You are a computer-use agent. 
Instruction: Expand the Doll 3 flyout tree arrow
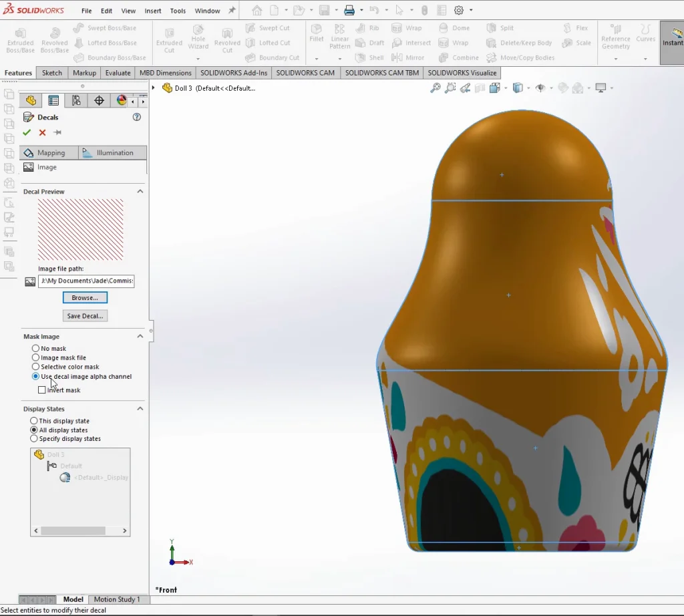154,88
